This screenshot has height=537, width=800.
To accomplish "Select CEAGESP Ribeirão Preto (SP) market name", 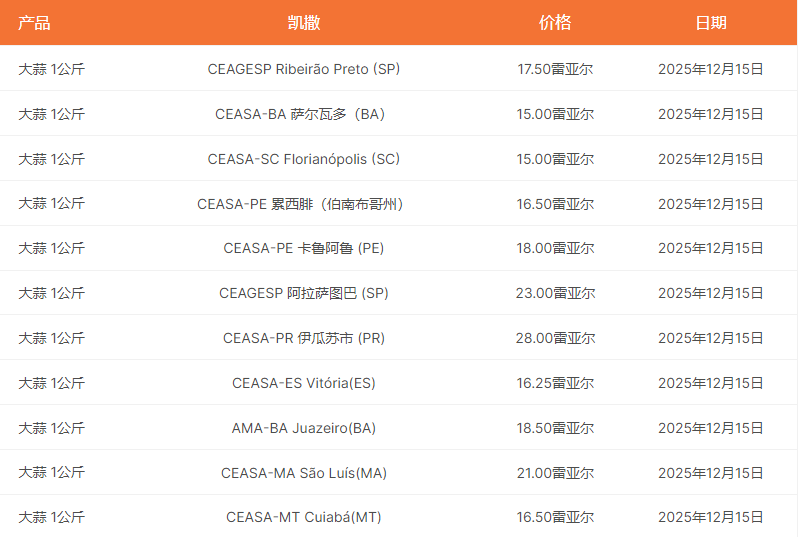I will (303, 69).
